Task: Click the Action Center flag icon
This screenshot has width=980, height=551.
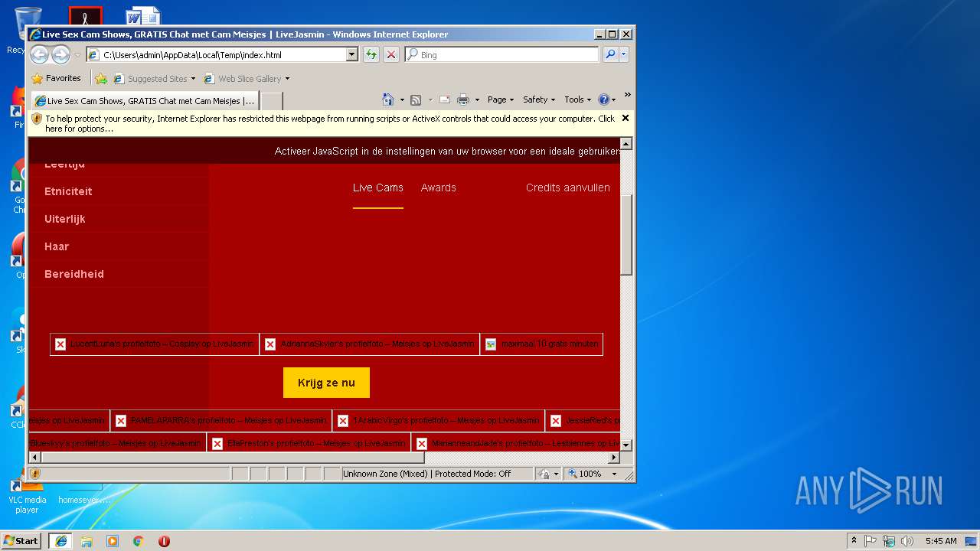Action: tap(871, 541)
